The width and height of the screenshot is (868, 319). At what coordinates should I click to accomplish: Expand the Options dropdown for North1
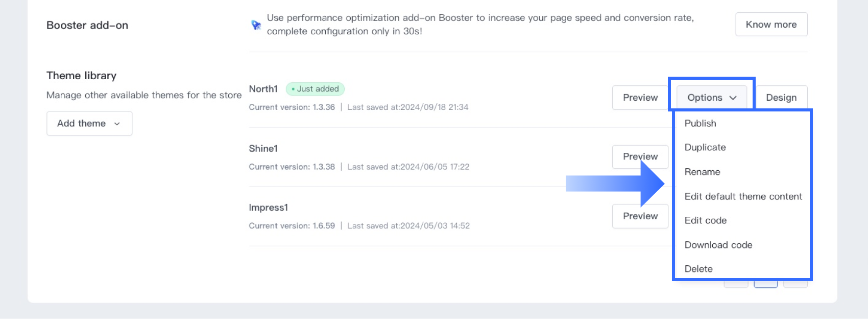point(711,98)
